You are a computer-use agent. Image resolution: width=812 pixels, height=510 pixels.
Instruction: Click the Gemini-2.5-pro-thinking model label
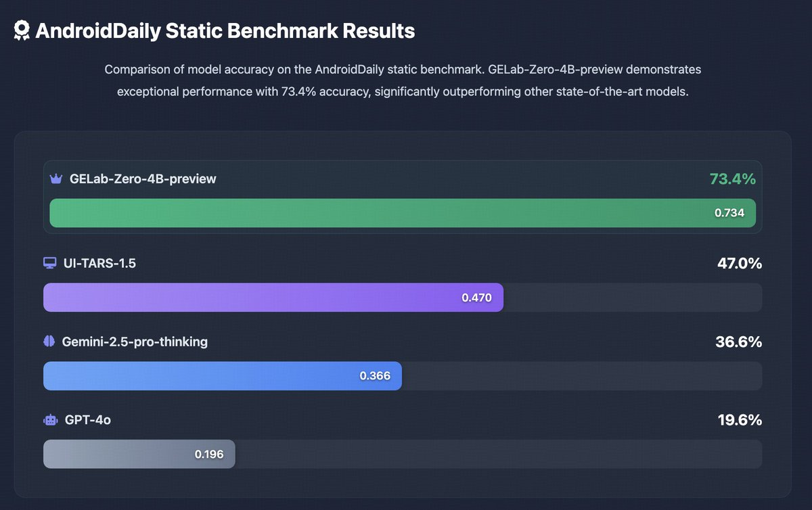click(x=135, y=342)
